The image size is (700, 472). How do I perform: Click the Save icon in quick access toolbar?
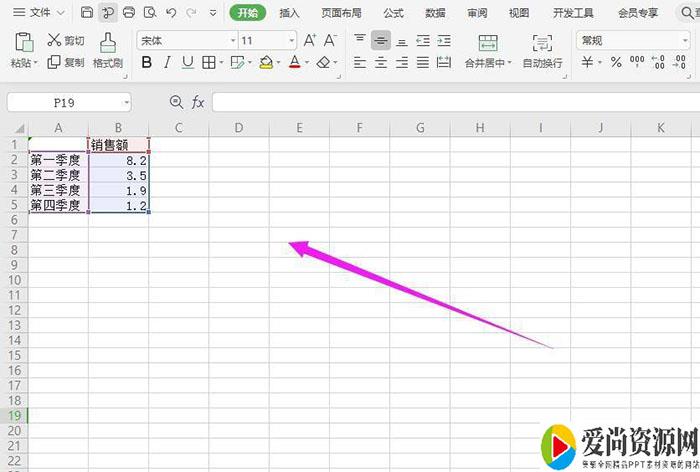87,13
